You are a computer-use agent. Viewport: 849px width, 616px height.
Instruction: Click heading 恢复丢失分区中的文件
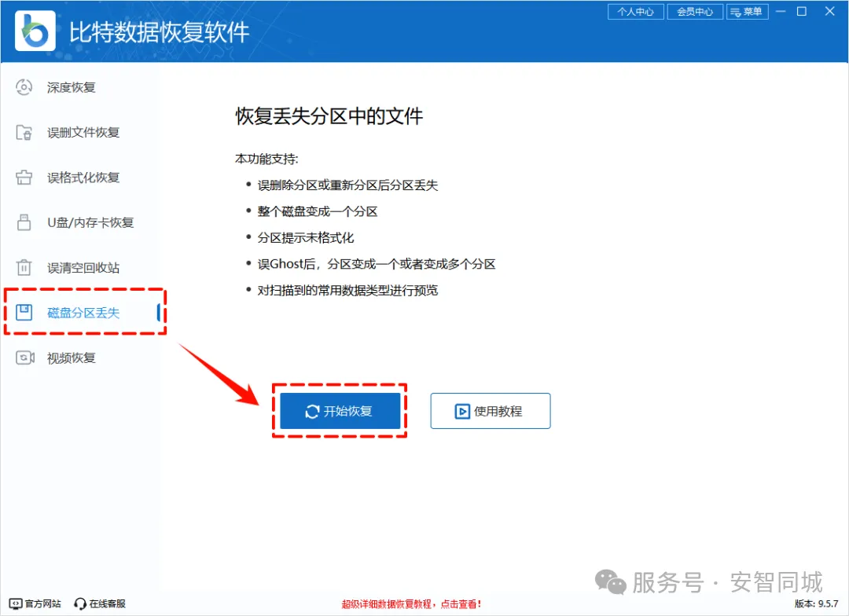tap(329, 116)
